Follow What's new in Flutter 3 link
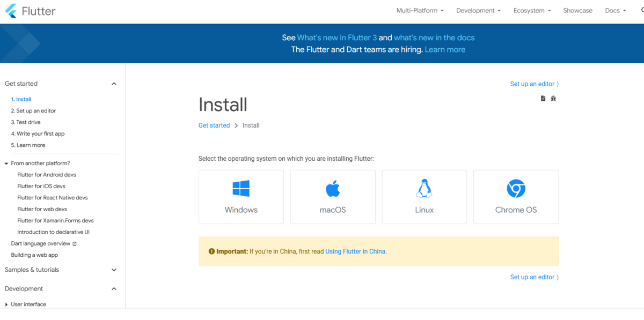This screenshot has height=320, width=644. tap(337, 38)
